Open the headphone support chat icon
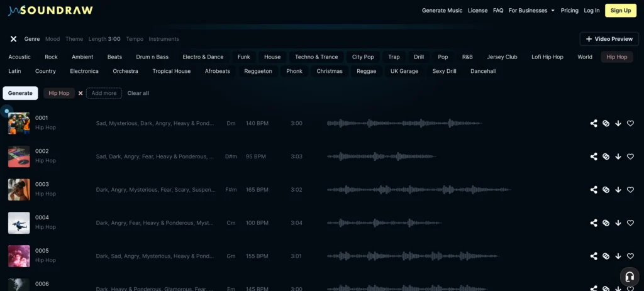The width and height of the screenshot is (644, 291). pyautogui.click(x=629, y=277)
